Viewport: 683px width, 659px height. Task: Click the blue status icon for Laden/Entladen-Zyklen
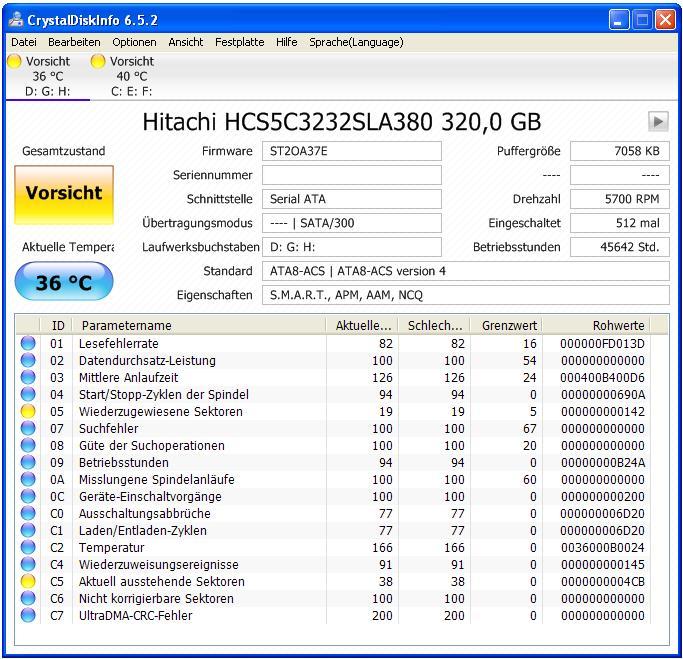coord(28,530)
